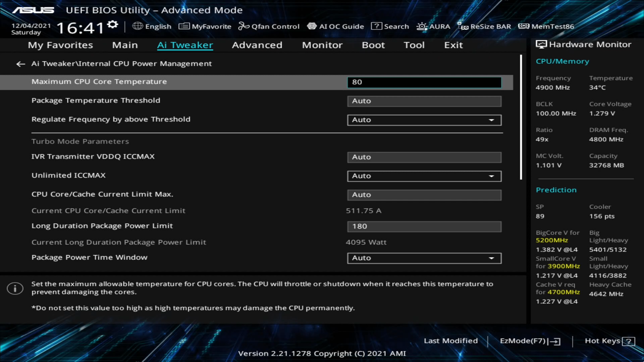
Task: Click the Hardware Monitor display icon
Action: pyautogui.click(x=541, y=45)
